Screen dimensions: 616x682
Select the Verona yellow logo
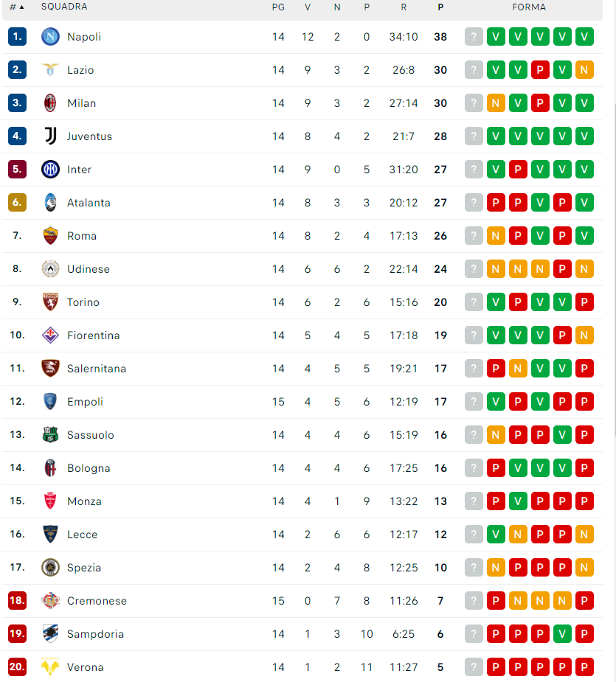tap(50, 667)
